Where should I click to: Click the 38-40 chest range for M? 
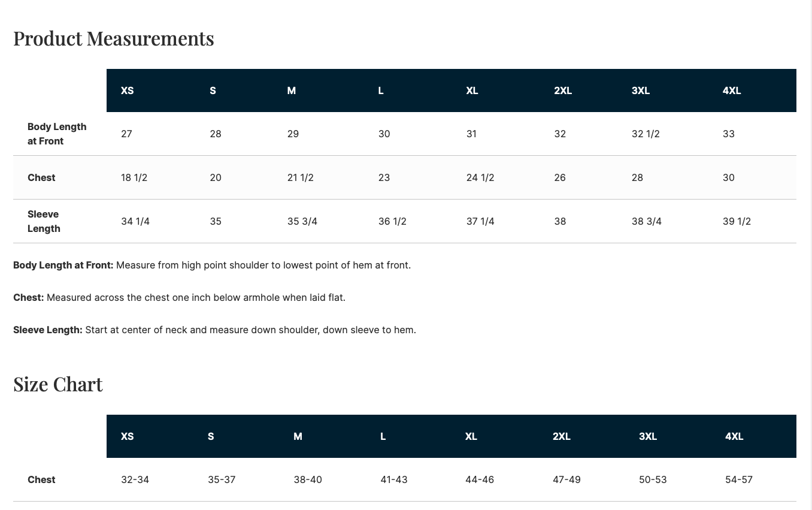[308, 479]
